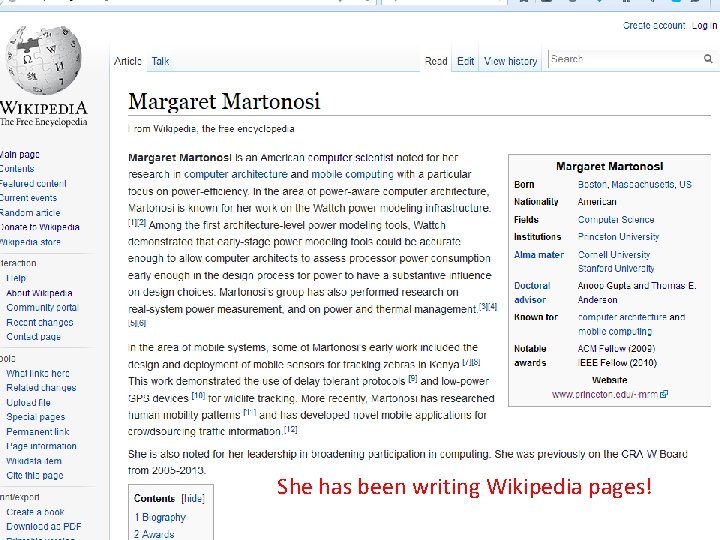Click the Margaret Martonosi page heading
The width and height of the screenshot is (720, 540).
(x=224, y=101)
